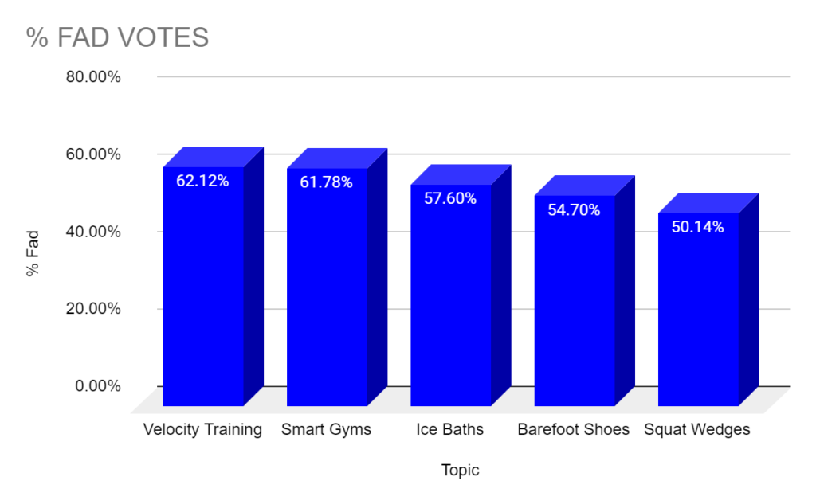Click the "Squat Wedges" axis label

(697, 429)
